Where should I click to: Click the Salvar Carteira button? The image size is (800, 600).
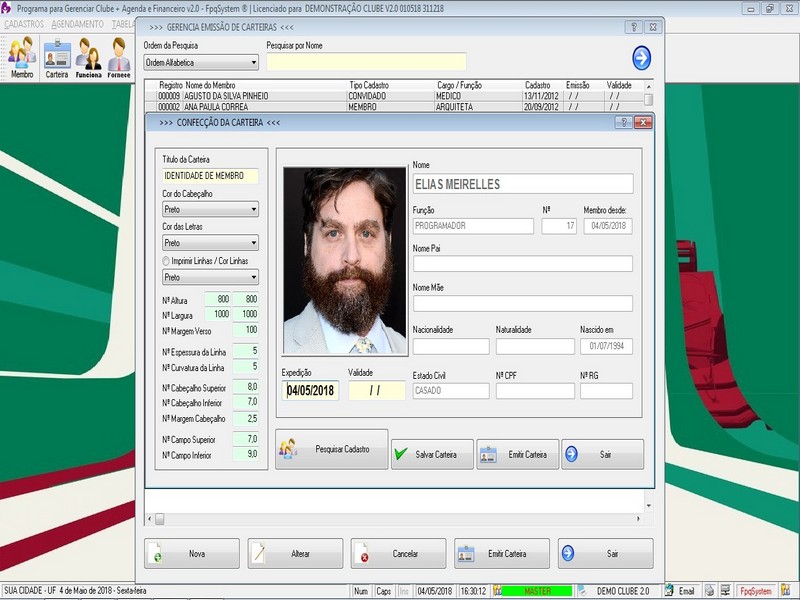coord(431,454)
